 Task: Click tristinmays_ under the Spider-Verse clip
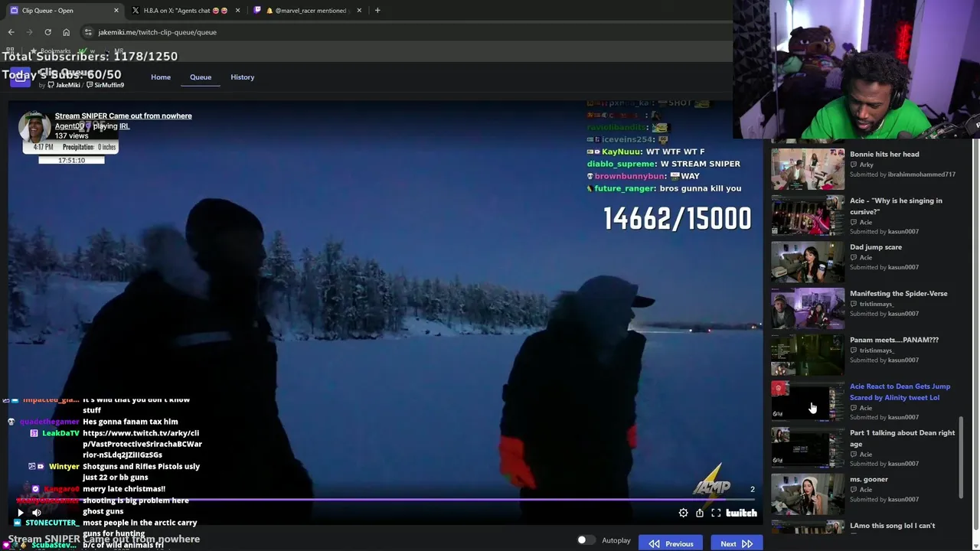click(877, 304)
